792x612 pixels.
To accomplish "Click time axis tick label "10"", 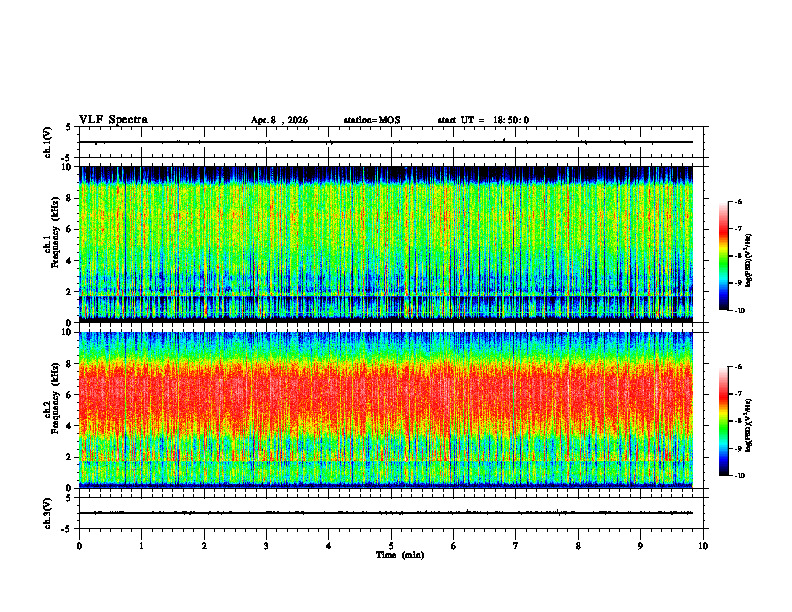I will 703,546.
